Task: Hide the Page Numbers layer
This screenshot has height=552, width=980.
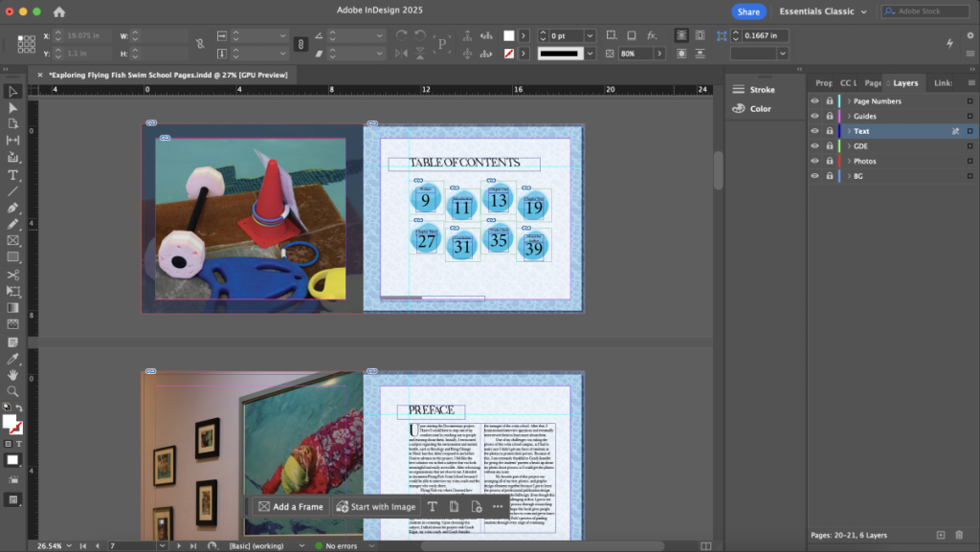Action: 814,101
